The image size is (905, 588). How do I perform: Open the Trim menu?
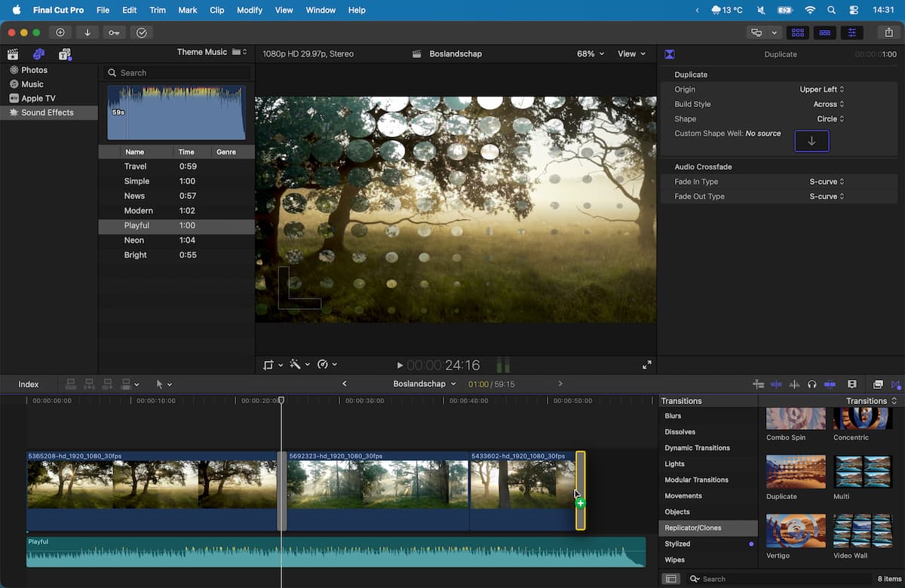pos(158,10)
